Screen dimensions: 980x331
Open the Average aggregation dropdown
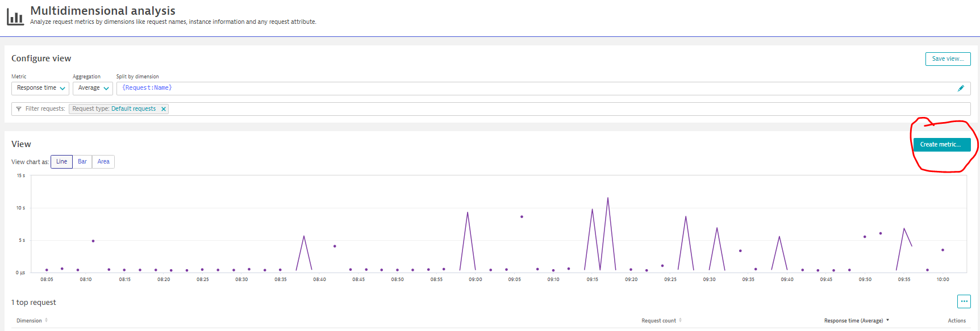(x=93, y=88)
